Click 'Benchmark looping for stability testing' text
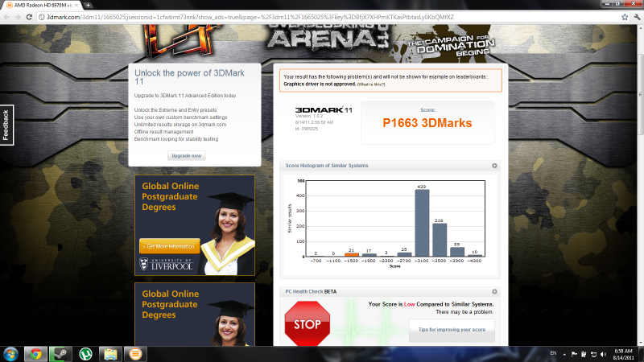The width and height of the screenshot is (644, 362). (x=176, y=139)
